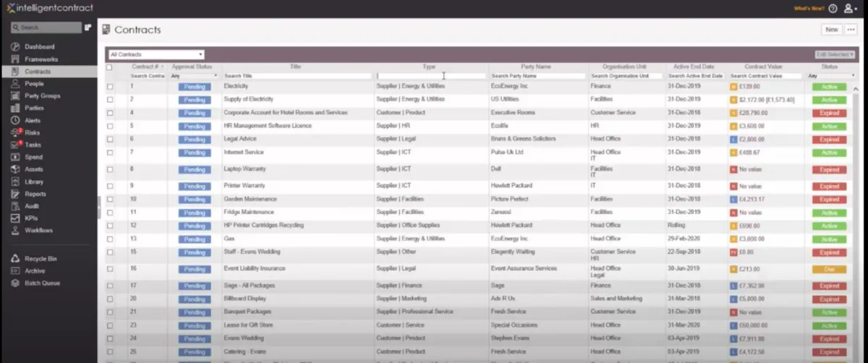Image resolution: width=868 pixels, height=363 pixels.
Task: Open the Recycle Bin icon
Action: (16, 259)
